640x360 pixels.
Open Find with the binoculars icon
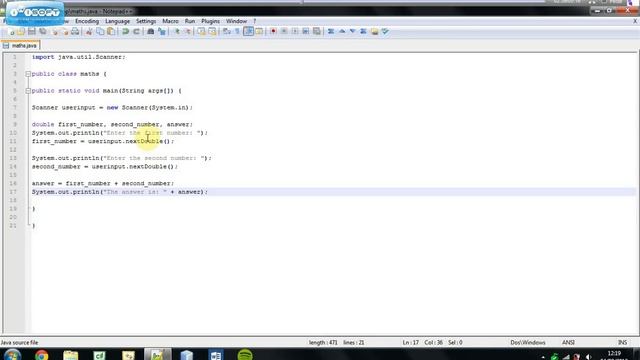tap(151, 31)
